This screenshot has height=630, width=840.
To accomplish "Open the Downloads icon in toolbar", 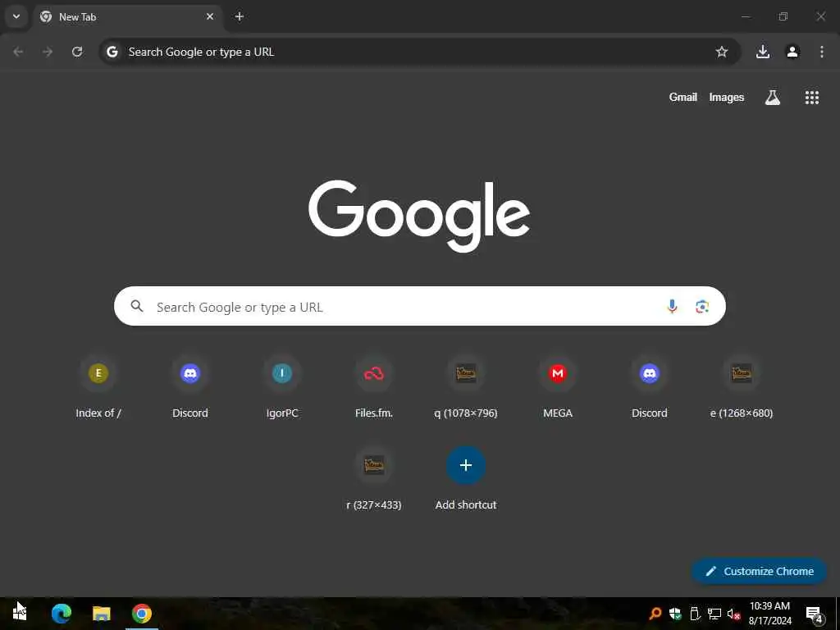I will (763, 52).
